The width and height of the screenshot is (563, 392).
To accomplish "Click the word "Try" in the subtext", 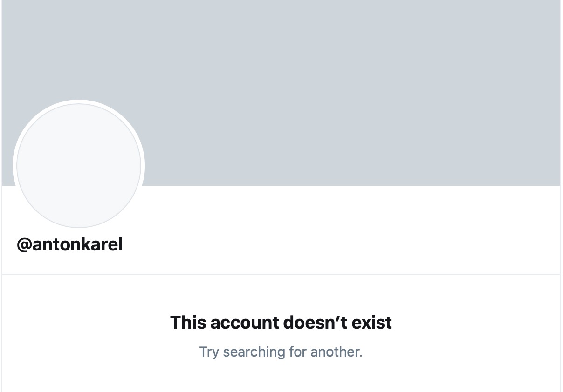I will (209, 351).
